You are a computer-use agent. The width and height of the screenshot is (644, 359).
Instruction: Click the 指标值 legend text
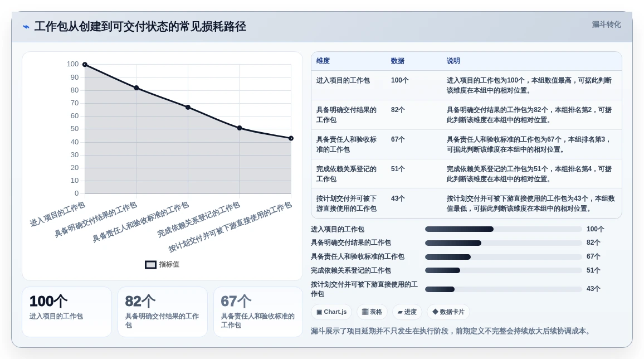169,265
